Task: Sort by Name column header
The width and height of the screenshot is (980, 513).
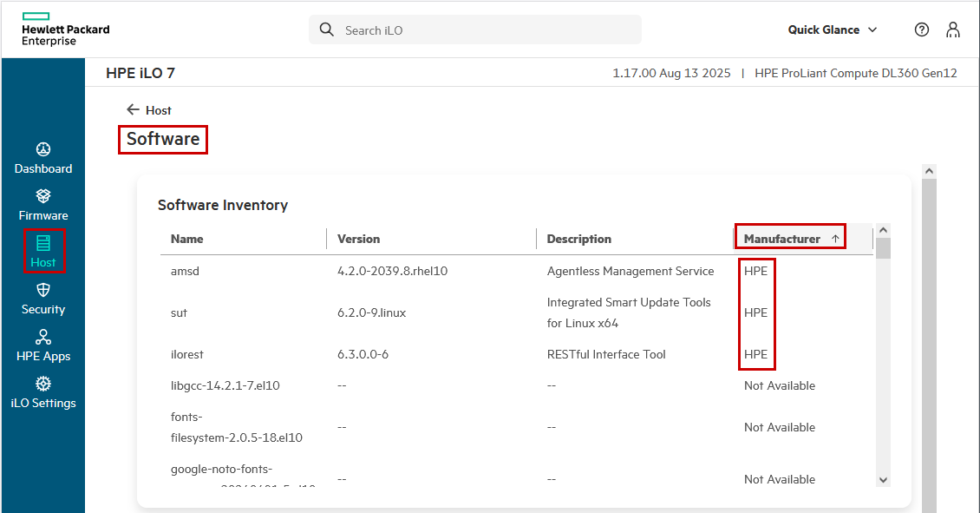Action: click(187, 239)
